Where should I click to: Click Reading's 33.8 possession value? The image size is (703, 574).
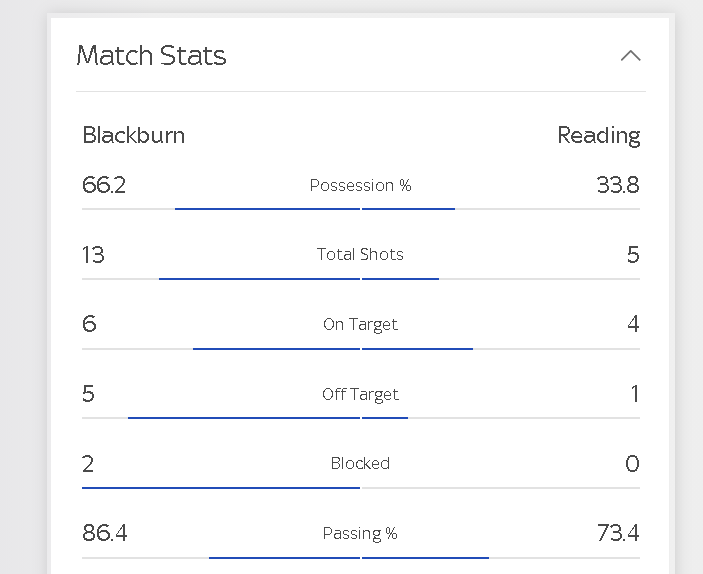pyautogui.click(x=618, y=185)
